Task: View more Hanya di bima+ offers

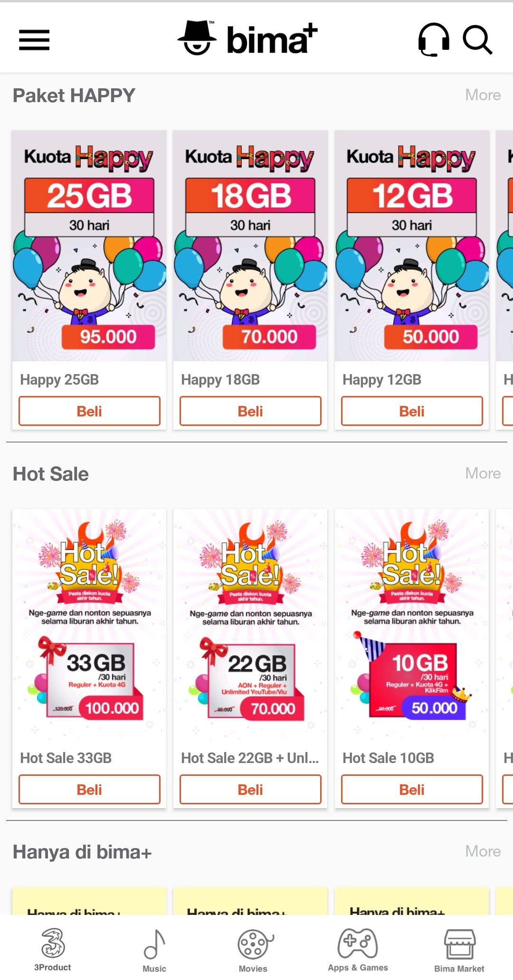Action: click(483, 851)
